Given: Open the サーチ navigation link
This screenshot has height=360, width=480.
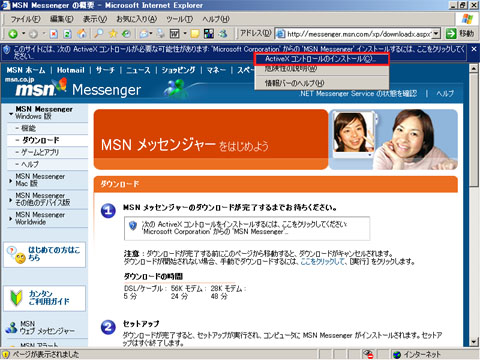Looking at the screenshot, I should 105,70.
